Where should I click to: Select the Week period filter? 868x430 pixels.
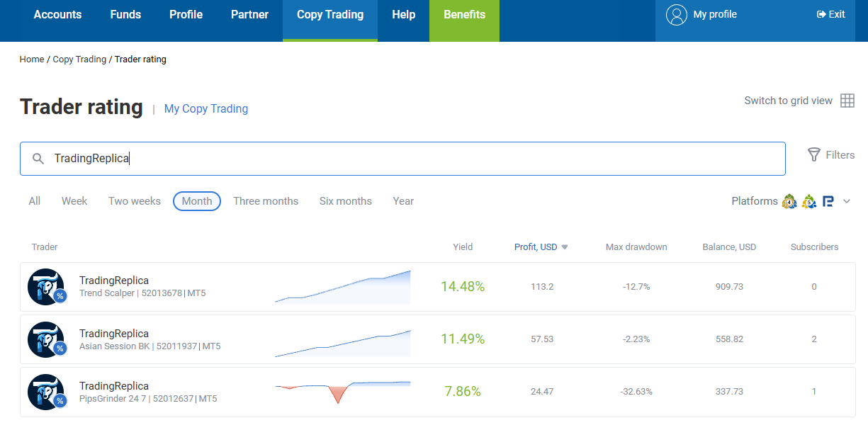click(x=74, y=201)
